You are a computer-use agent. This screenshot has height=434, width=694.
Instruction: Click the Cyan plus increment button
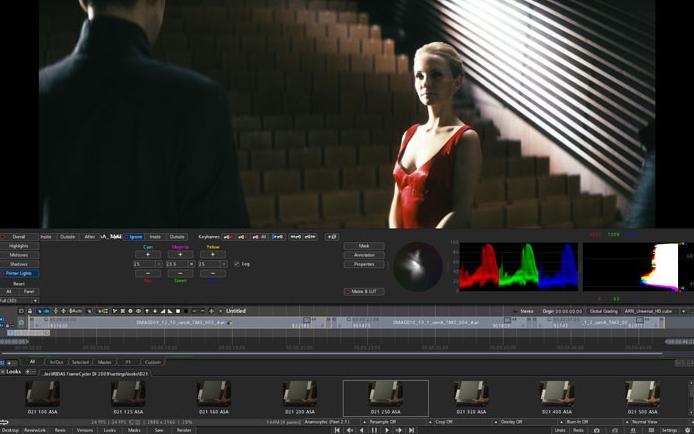tap(148, 255)
